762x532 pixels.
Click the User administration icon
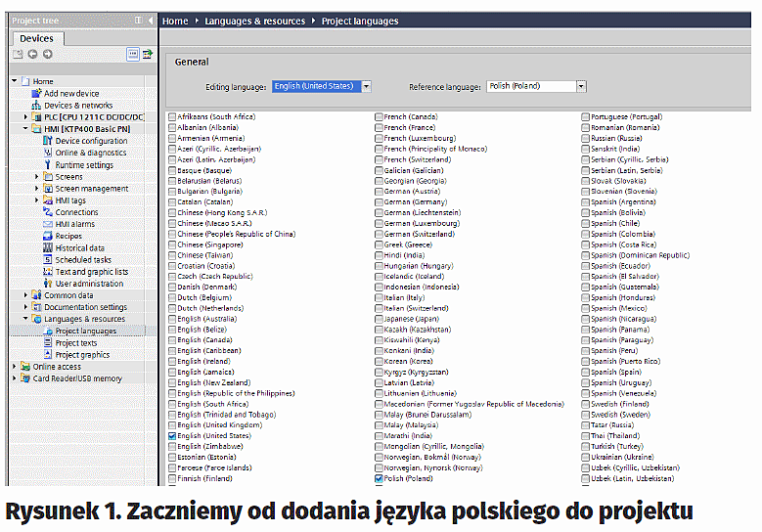[x=48, y=284]
